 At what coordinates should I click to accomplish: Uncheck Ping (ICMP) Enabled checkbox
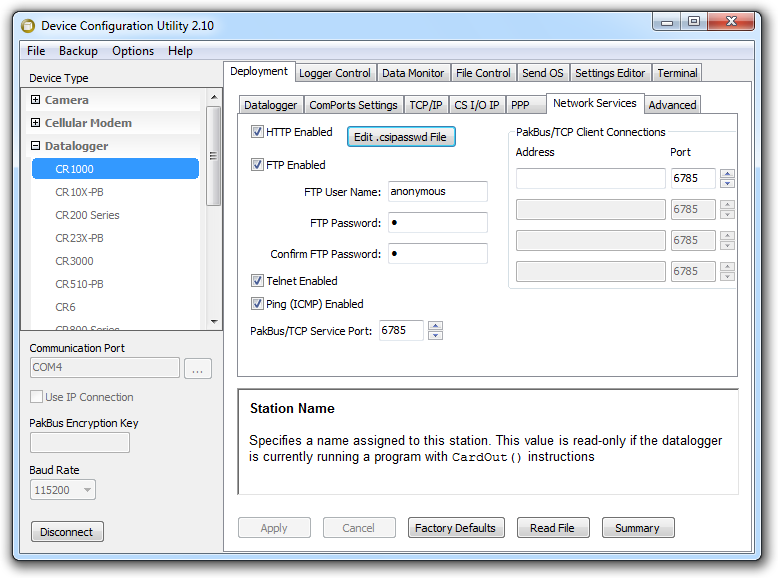pyautogui.click(x=257, y=304)
